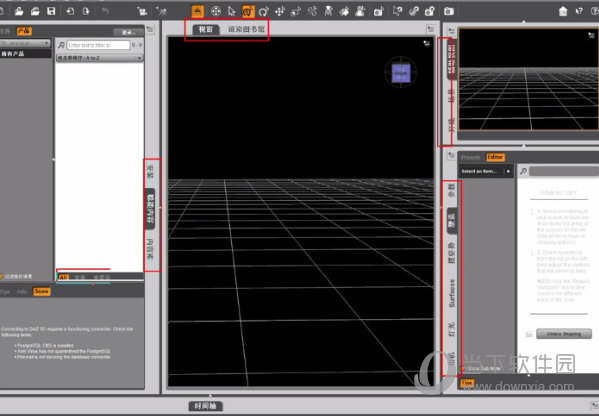599x416 pixels.
Task: Open the 时间轴 tab at the bottom
Action: pos(206,406)
